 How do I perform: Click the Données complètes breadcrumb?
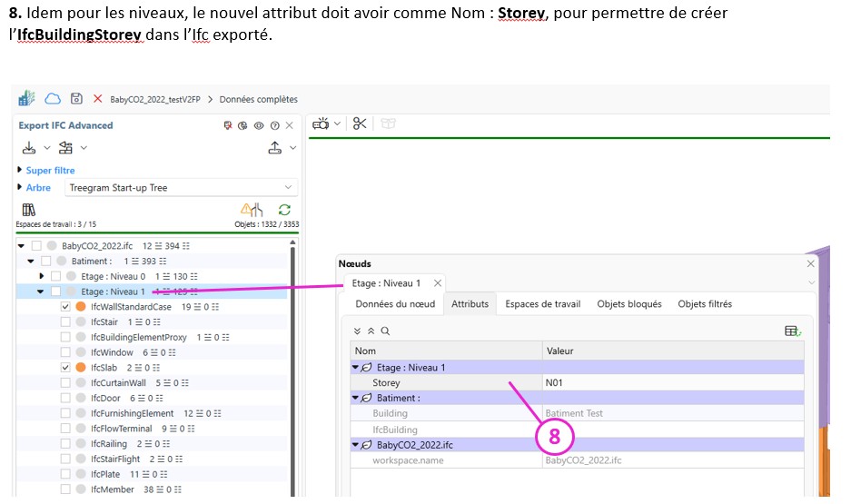click(258, 99)
